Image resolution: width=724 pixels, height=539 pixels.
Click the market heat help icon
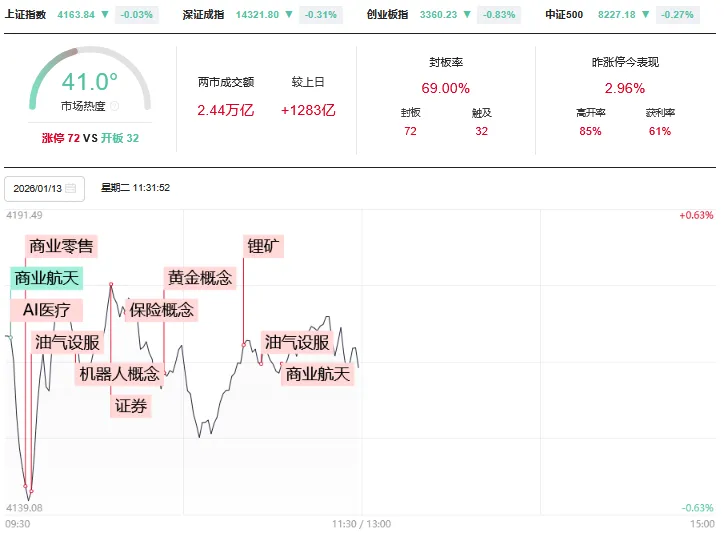click(x=114, y=105)
